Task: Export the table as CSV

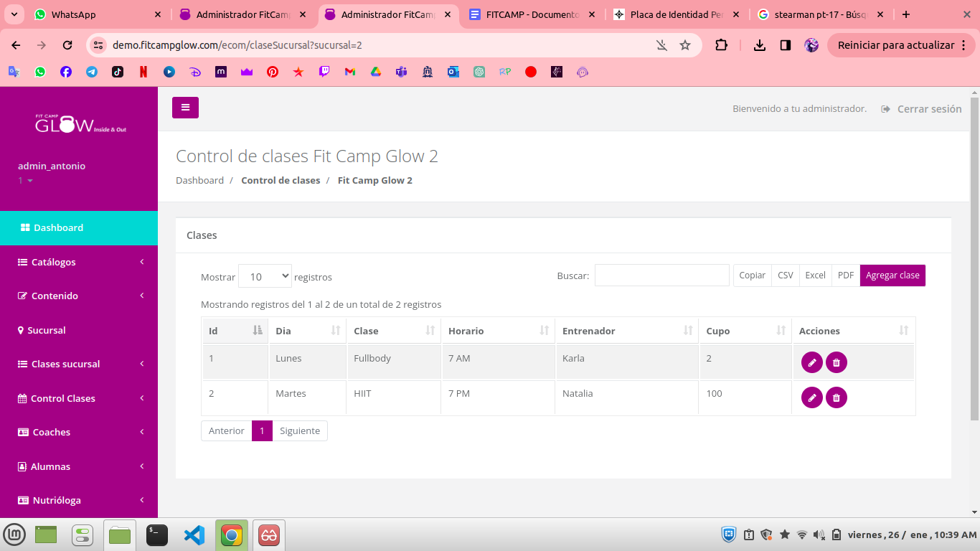Action: click(x=786, y=275)
